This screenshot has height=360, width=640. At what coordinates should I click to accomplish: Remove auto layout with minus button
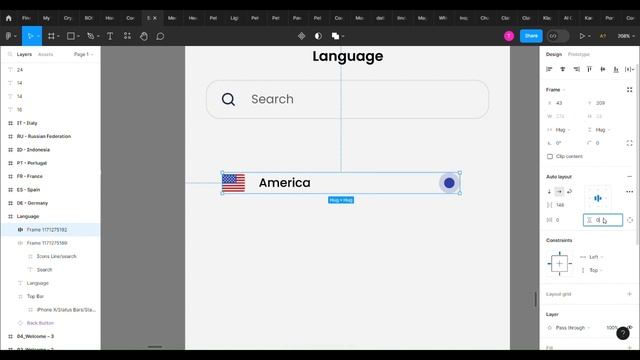[629, 177]
